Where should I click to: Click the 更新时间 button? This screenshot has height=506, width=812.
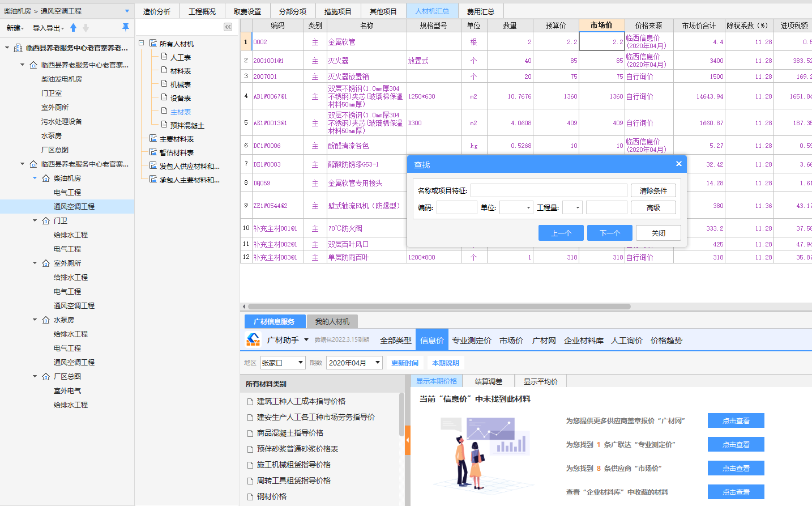coord(405,363)
